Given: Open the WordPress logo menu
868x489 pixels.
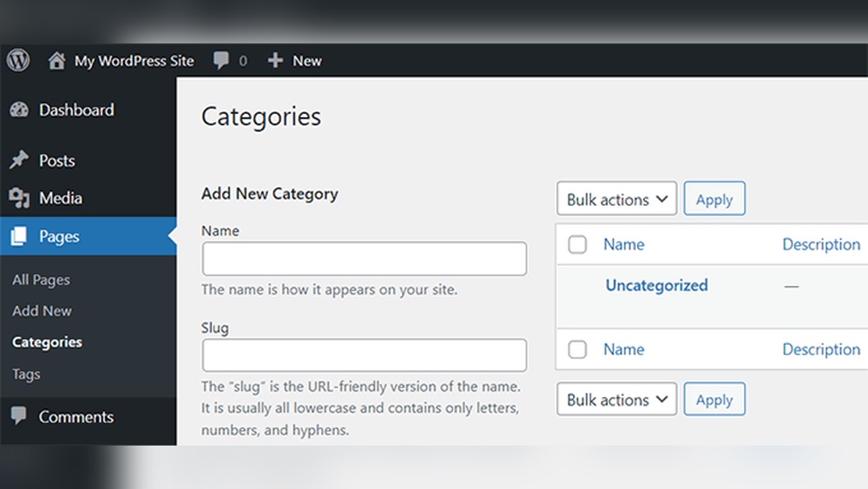Looking at the screenshot, I should click(18, 60).
